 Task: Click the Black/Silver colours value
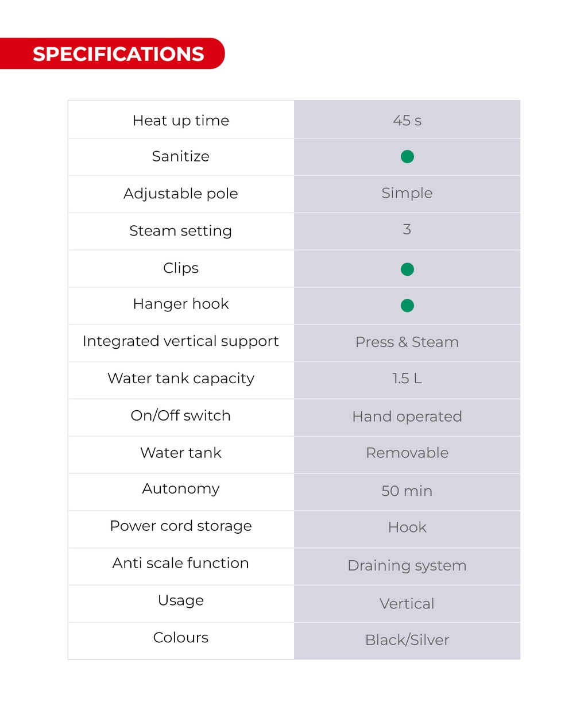tap(407, 640)
